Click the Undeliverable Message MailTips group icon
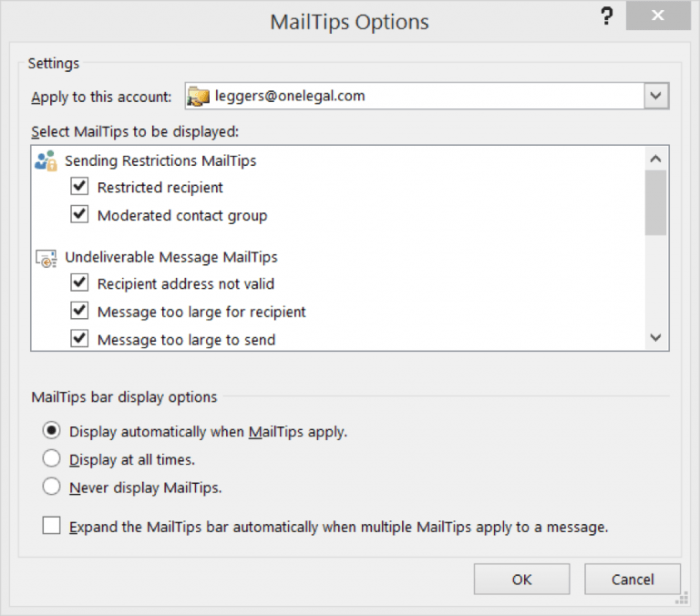Viewport: 700px width, 616px height. click(x=46, y=258)
